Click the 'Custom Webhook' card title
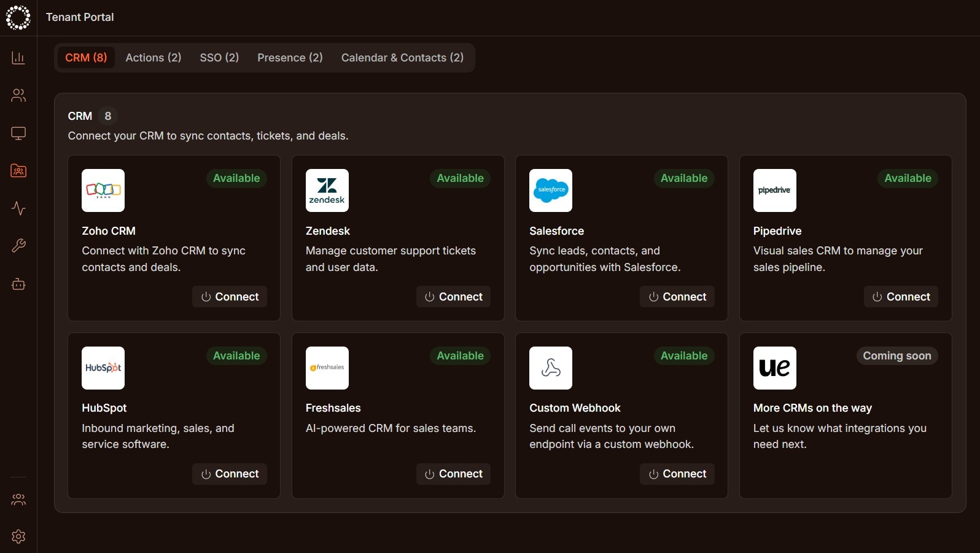The width and height of the screenshot is (980, 553). (575, 408)
